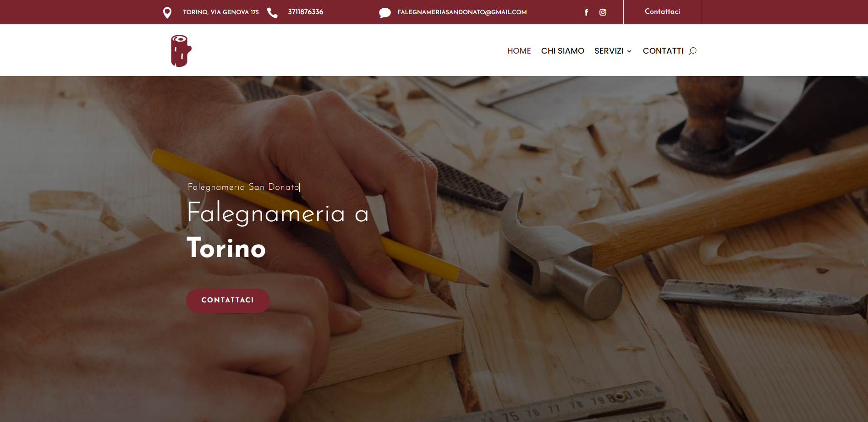Screen dimensions: 868x422
Task: Click the red CONTATTACI hero button
Action: point(228,301)
